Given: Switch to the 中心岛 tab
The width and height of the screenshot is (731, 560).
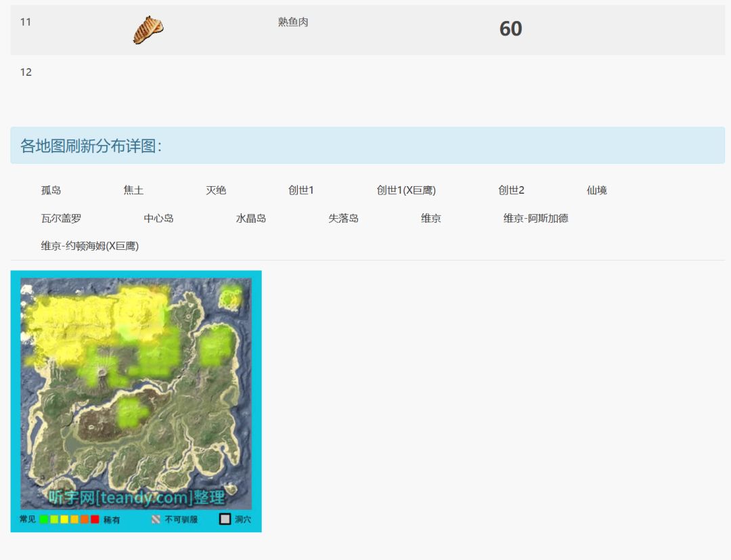Looking at the screenshot, I should [x=158, y=218].
